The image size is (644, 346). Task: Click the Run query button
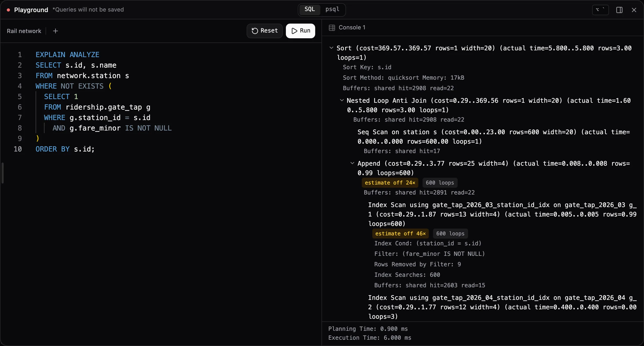click(300, 31)
